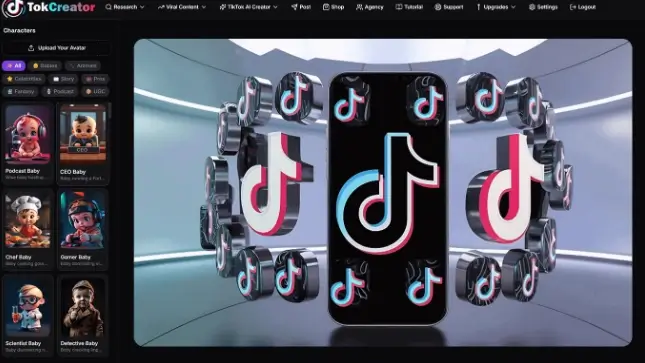The image size is (645, 363).
Task: Click Upload Your Avatar button
Action: (56, 48)
